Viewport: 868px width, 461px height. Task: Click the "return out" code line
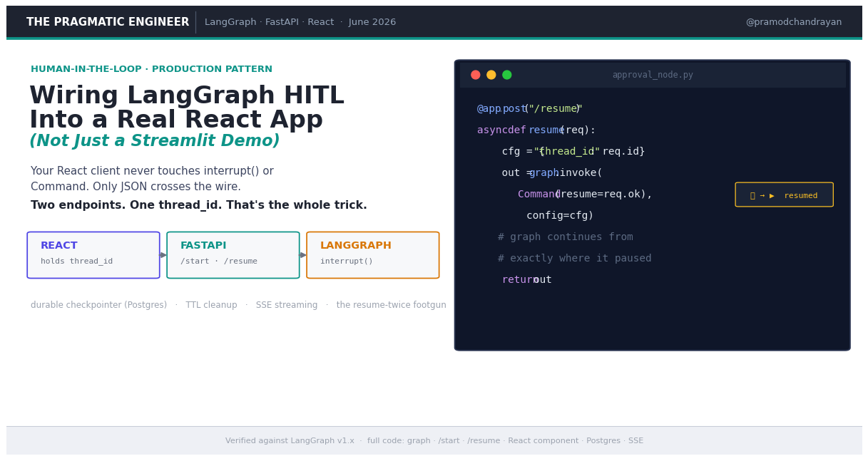tap(526, 280)
